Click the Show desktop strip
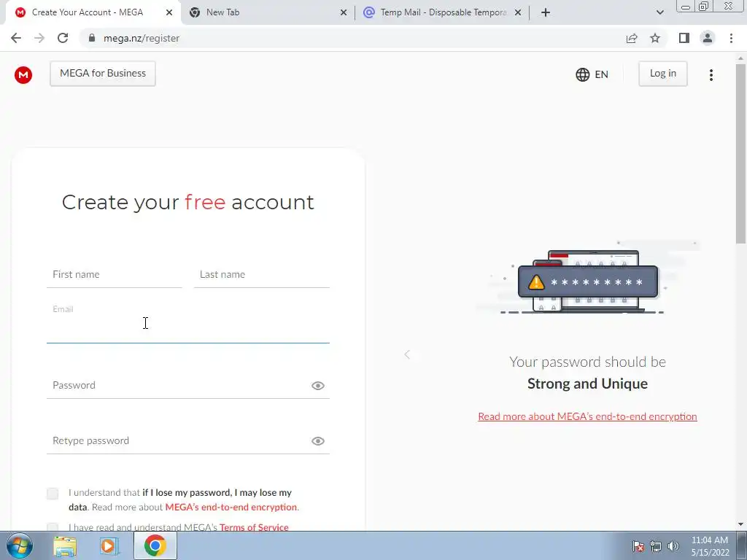 tap(742, 545)
